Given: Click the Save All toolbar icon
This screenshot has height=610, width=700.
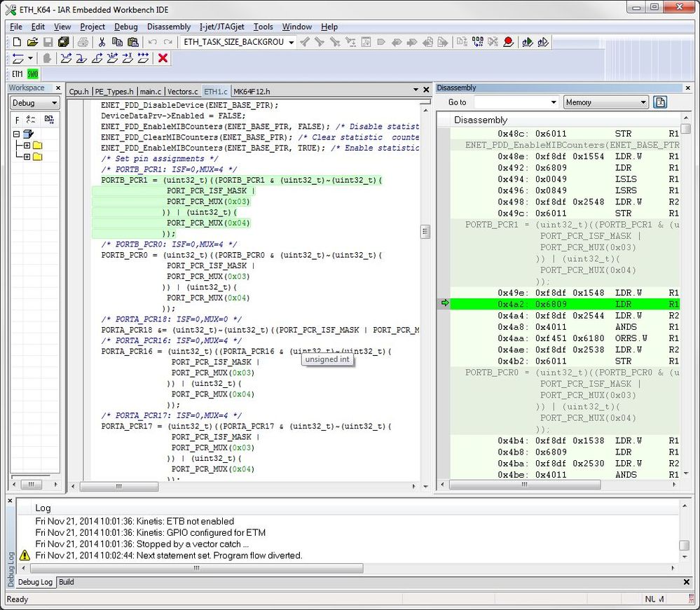Looking at the screenshot, I should [63, 42].
